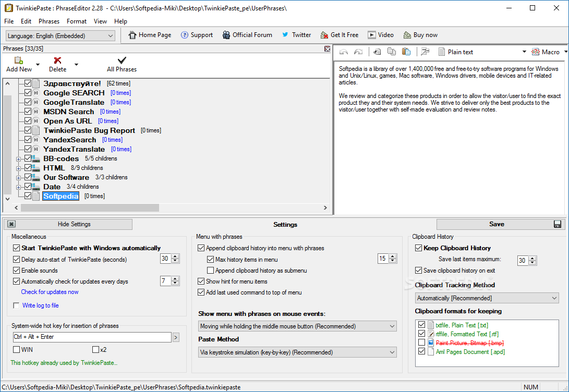Viewport: 569px width, 392px height.
Task: Select the Softpedia phrase item
Action: point(61,196)
